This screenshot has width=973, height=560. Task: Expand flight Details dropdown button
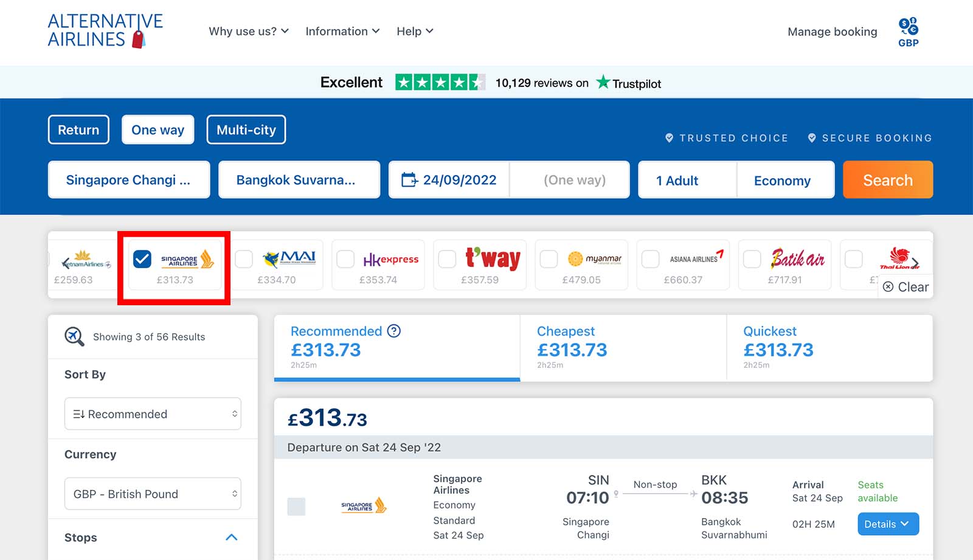coord(888,524)
